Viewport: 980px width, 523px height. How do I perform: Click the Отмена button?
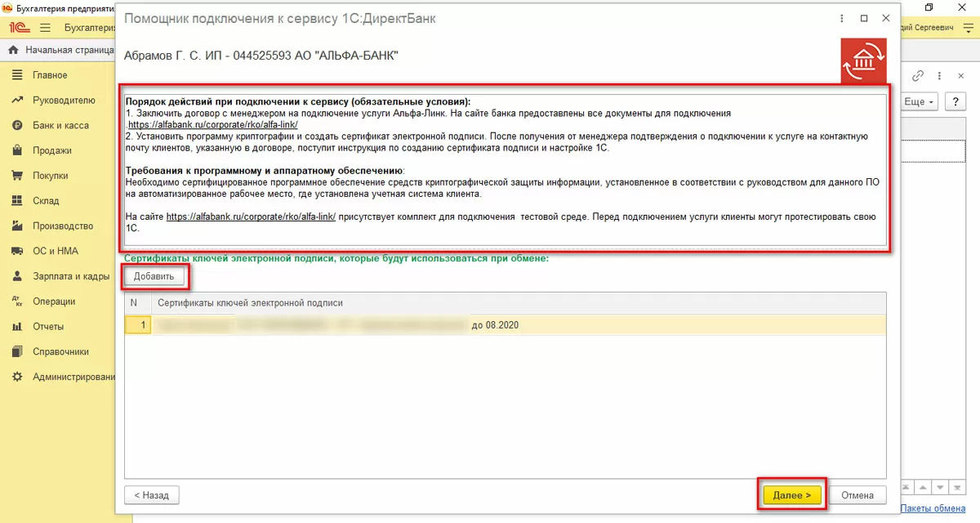pyautogui.click(x=857, y=495)
